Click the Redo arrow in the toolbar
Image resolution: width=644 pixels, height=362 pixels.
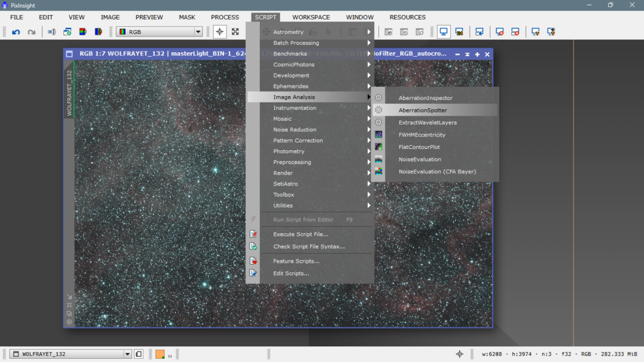(31, 32)
